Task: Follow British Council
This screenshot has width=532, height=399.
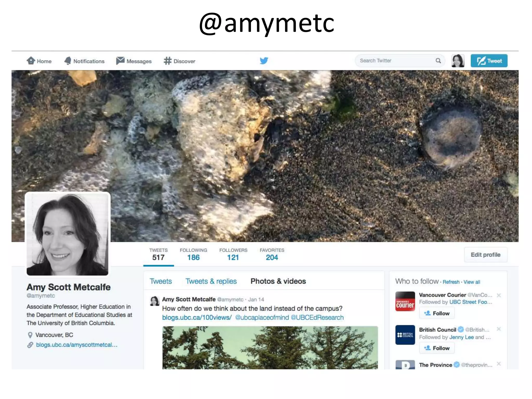Action: coord(437,348)
